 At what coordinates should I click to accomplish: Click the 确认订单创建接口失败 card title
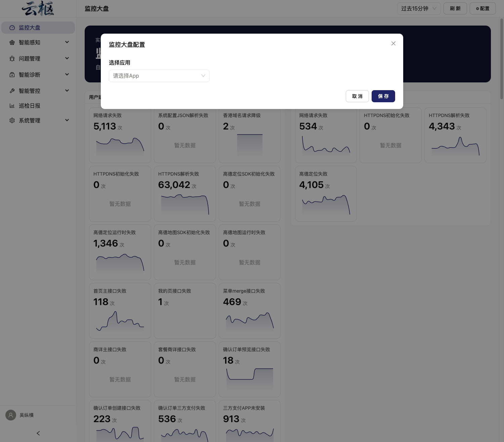coord(117,408)
